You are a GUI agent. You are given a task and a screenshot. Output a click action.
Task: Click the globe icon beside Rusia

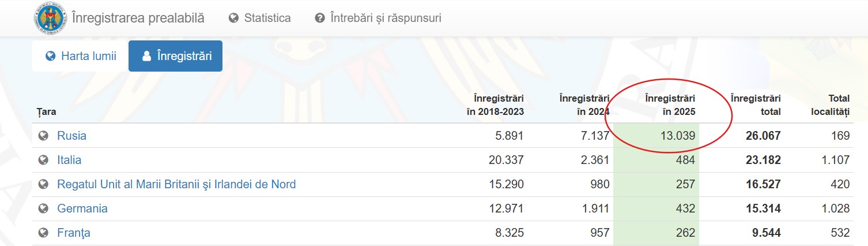click(43, 136)
